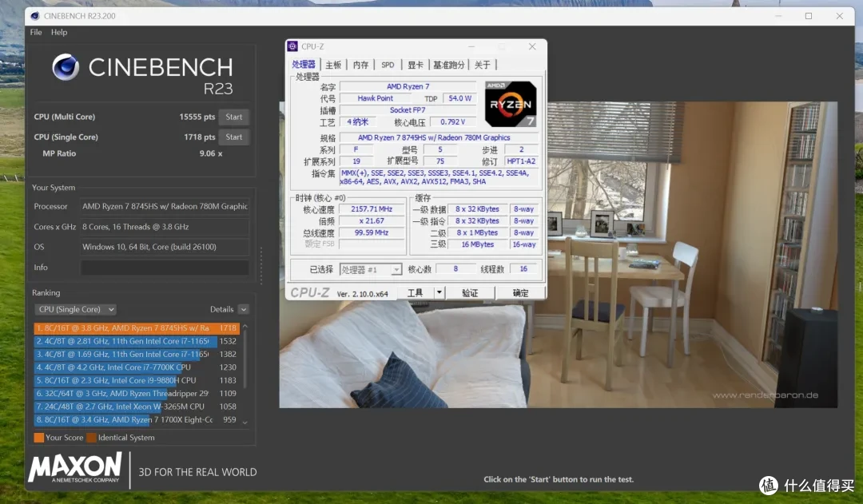Image resolution: width=863 pixels, height=504 pixels.
Task: Click the core speed value 2157.71 MHz
Action: pos(372,209)
